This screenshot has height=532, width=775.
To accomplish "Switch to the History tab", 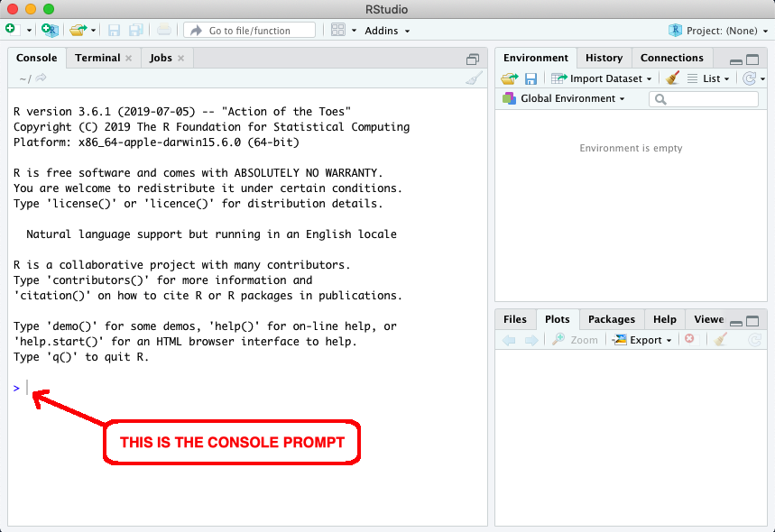I will 604,58.
